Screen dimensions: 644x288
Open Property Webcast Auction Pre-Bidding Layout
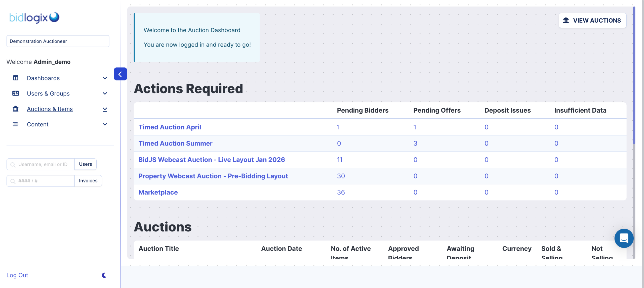coord(213,176)
